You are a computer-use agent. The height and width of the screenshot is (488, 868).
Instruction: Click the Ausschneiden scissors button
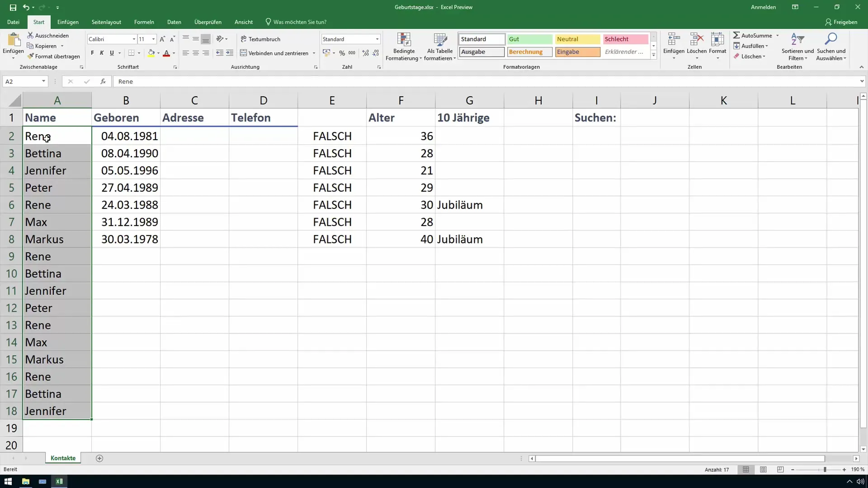pyautogui.click(x=48, y=35)
